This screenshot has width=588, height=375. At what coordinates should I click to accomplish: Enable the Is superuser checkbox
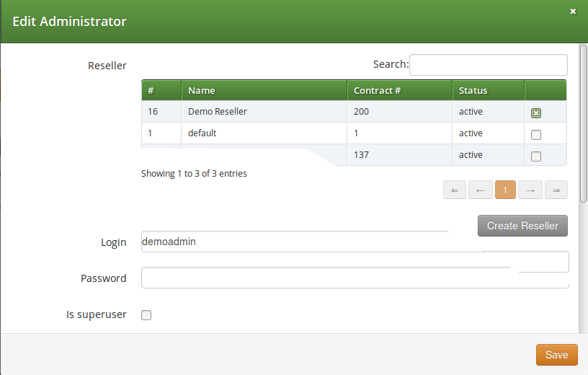pyautogui.click(x=146, y=314)
